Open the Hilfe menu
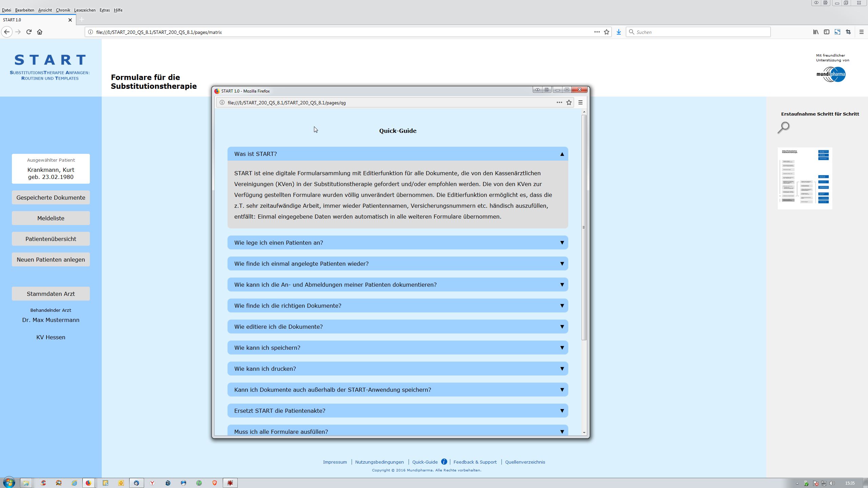The image size is (868, 488). [118, 10]
